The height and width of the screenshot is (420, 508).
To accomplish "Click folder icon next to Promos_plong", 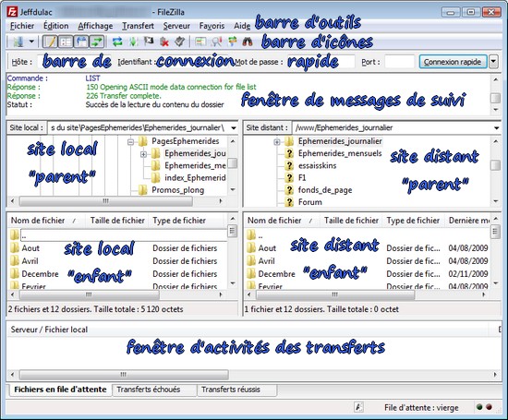I will (143, 190).
